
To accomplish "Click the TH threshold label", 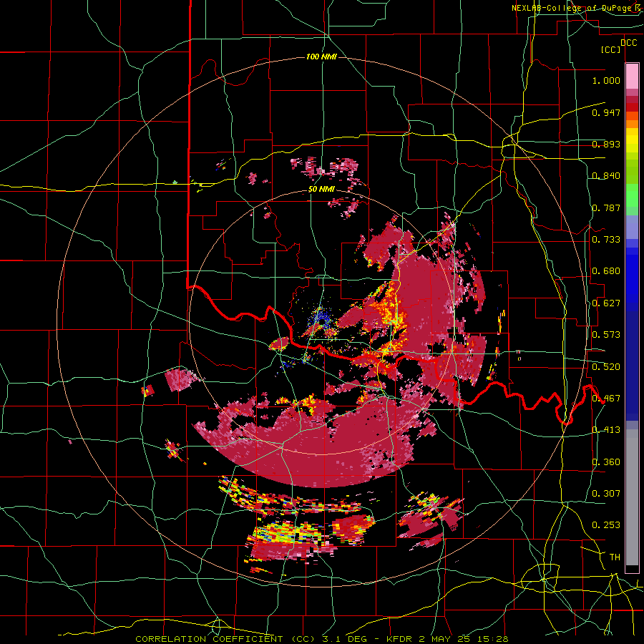I will click(x=615, y=557).
